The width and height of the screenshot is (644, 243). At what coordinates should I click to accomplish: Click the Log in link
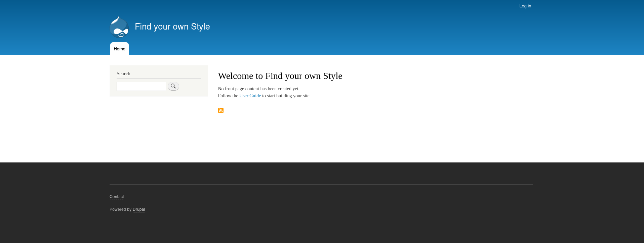(525, 6)
